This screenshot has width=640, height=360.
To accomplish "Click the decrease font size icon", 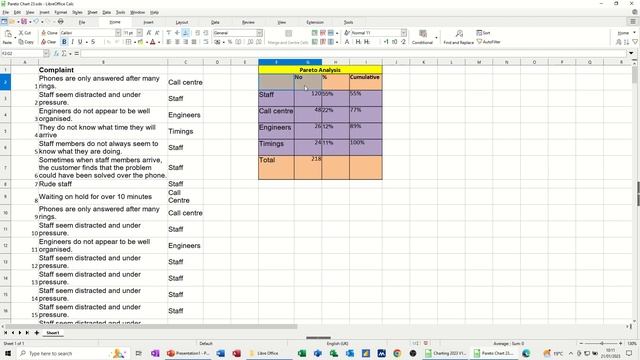I will [157, 33].
